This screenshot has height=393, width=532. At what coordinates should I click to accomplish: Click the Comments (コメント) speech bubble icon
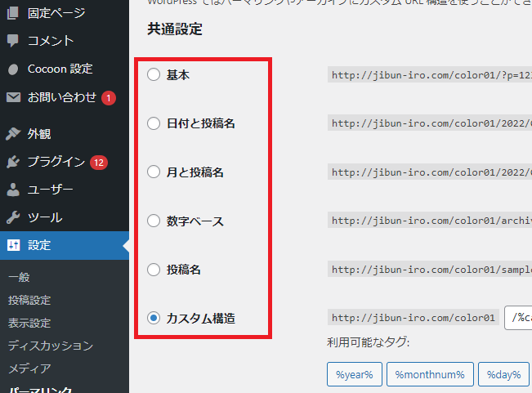tap(13, 41)
